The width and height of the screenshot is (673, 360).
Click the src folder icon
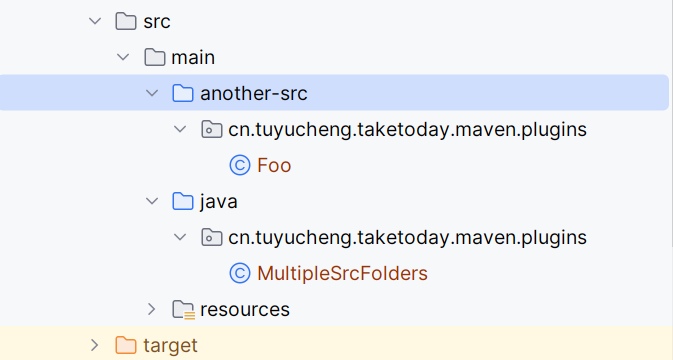click(126, 21)
